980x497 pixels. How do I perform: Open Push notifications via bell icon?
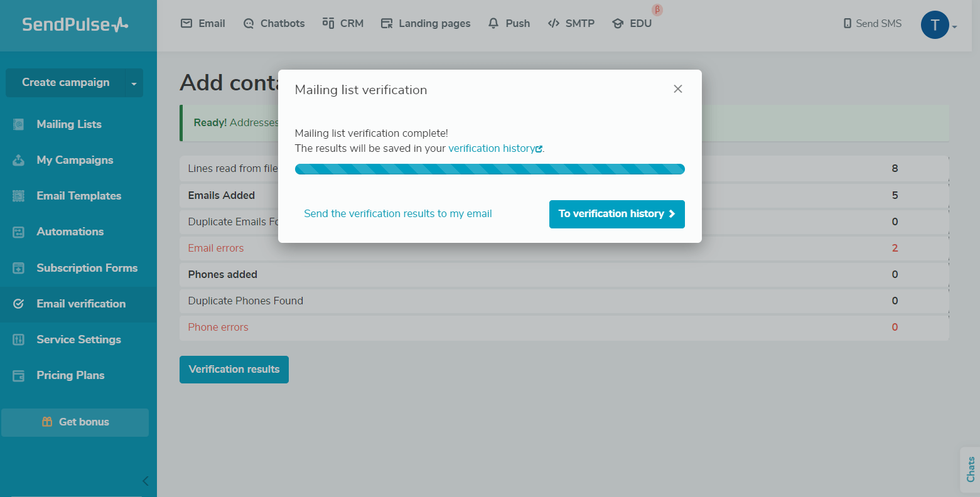tap(493, 23)
